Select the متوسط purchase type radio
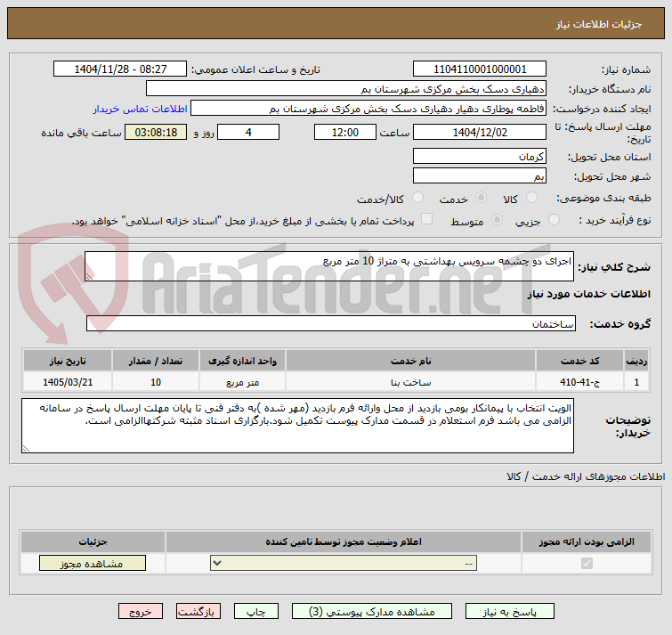The width and height of the screenshot is (672, 635). (x=497, y=220)
